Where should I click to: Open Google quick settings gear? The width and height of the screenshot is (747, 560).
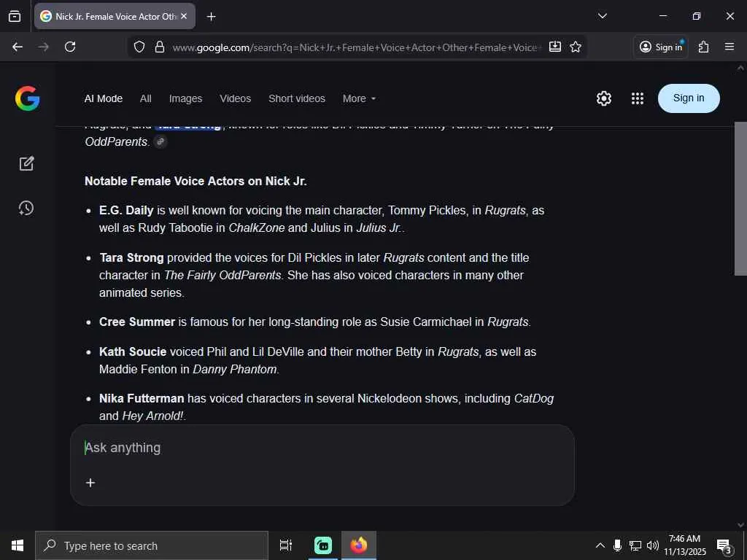point(603,98)
